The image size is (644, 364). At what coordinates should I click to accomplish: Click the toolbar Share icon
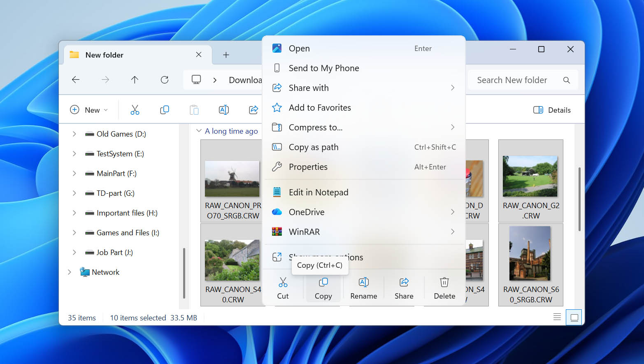tap(253, 110)
